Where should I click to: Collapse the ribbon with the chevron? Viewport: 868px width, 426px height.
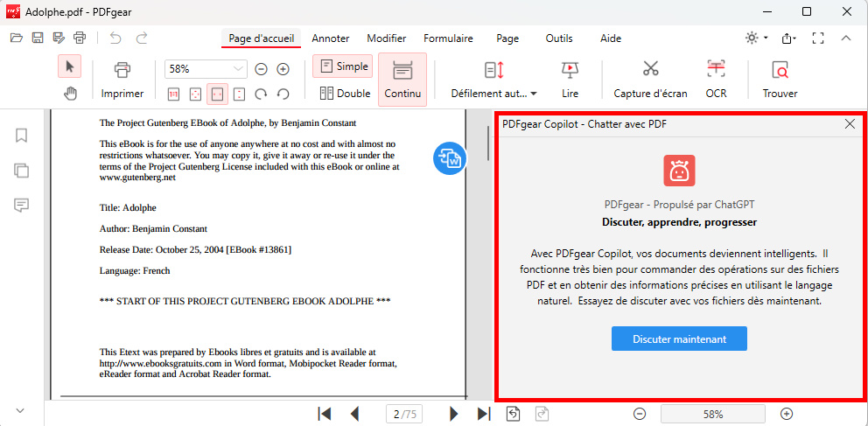[846, 38]
